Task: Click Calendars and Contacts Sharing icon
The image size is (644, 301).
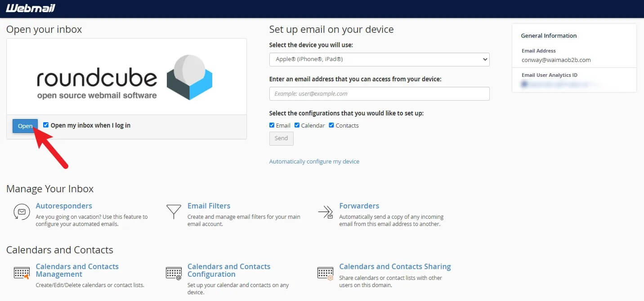Action: coord(325,273)
